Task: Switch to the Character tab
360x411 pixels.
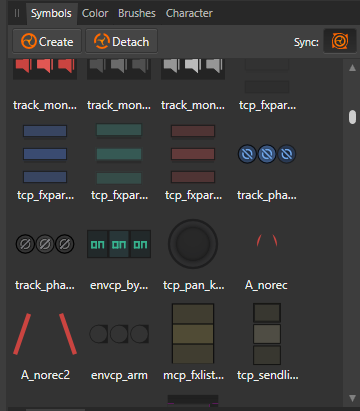Action: [189, 13]
